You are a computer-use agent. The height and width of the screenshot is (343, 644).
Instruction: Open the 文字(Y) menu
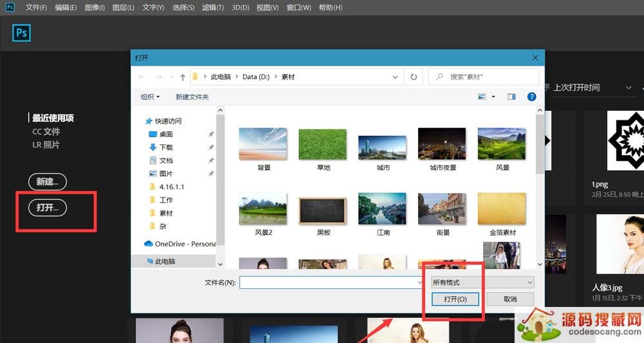tap(153, 7)
